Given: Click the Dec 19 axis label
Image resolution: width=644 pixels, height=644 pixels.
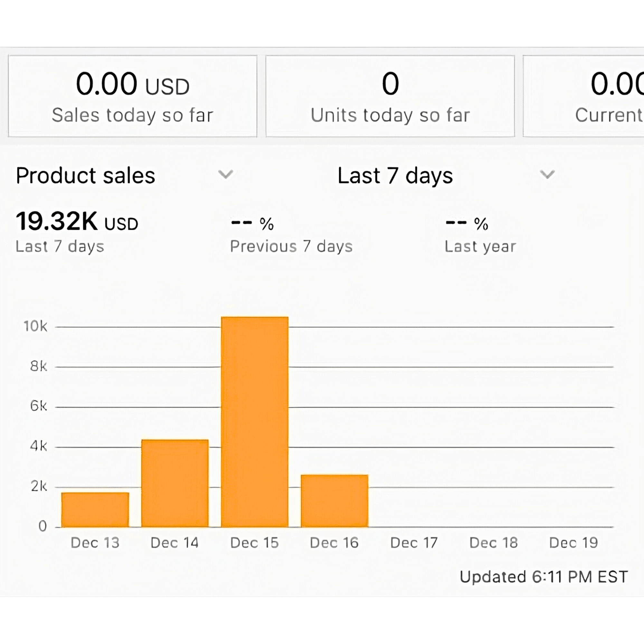Looking at the screenshot, I should [573, 543].
